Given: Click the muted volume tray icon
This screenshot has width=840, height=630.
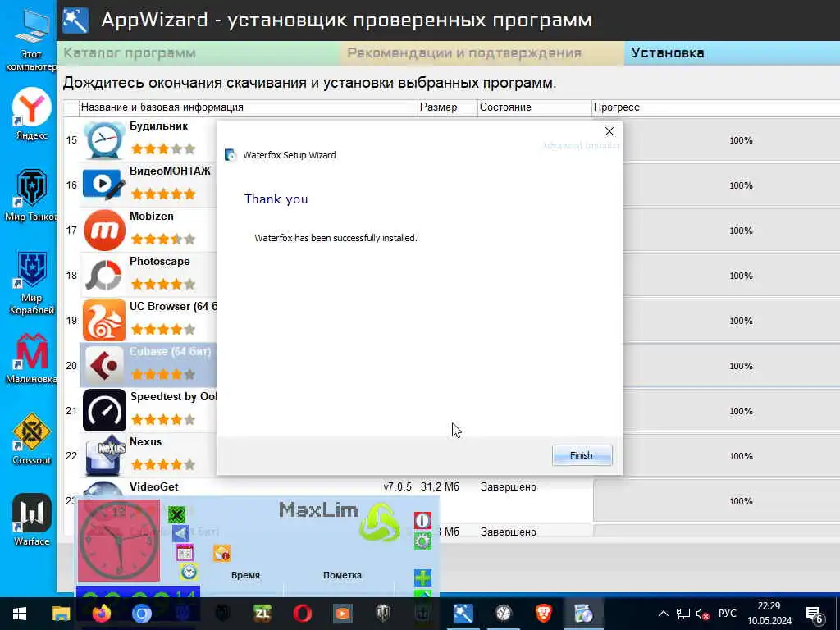Looking at the screenshot, I should (702, 614).
